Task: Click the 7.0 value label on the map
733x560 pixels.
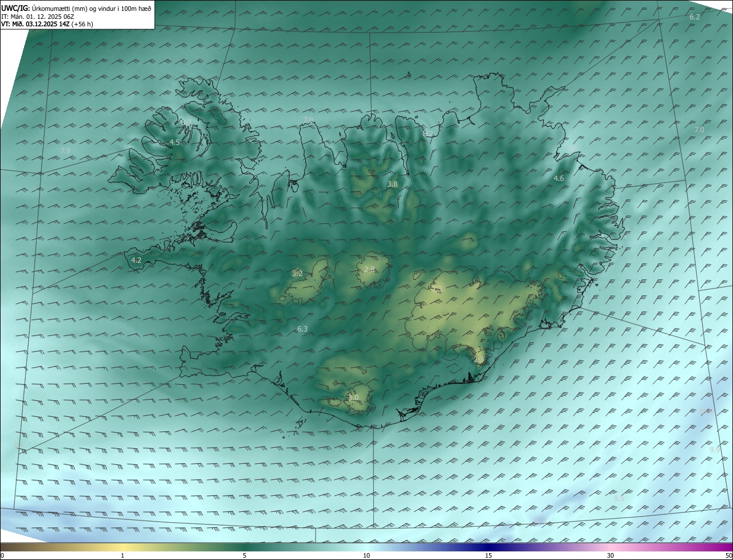Action: click(699, 130)
